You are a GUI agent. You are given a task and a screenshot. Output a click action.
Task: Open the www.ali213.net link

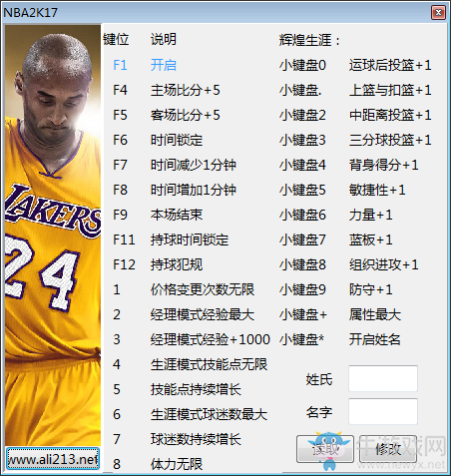[53, 459]
